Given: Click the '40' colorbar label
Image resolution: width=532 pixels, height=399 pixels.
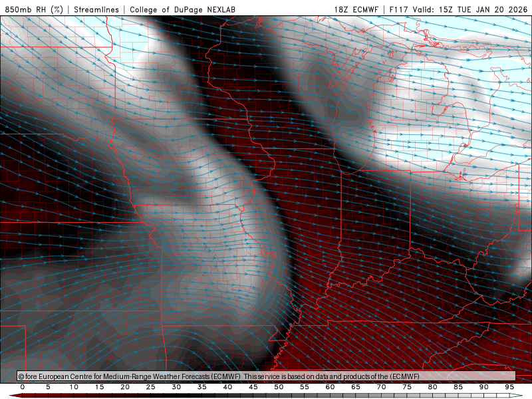Looking at the screenshot, I should point(227,387).
